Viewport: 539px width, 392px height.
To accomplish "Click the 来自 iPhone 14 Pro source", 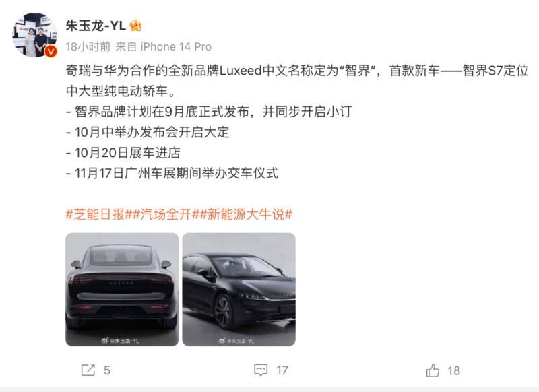I will point(163,46).
